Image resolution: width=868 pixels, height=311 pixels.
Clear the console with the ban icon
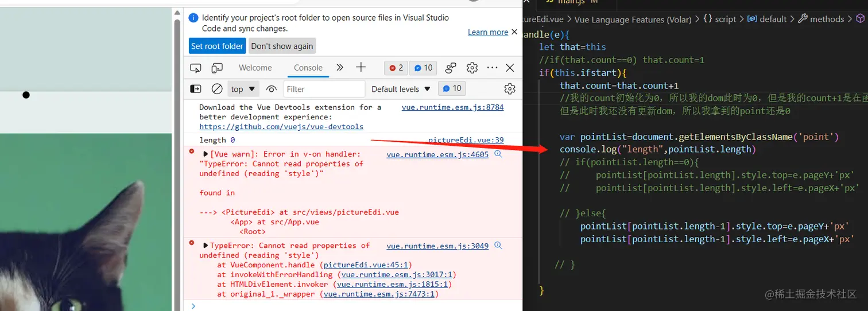point(217,89)
